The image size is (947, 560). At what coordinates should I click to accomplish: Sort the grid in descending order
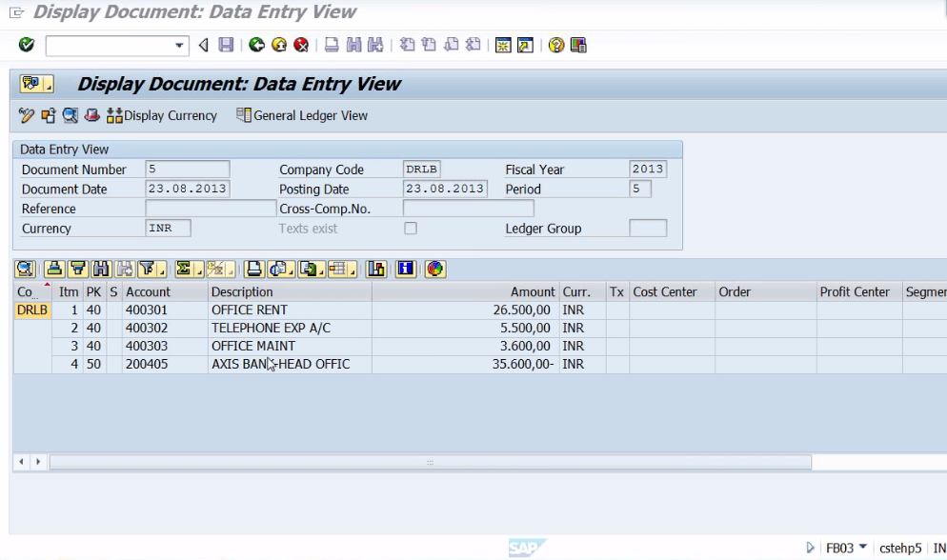[78, 270]
